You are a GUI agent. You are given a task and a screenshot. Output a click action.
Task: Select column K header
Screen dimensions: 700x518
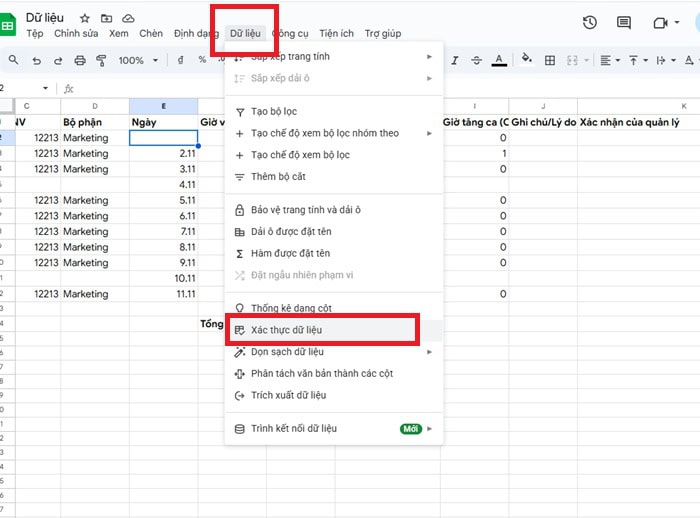click(639, 106)
